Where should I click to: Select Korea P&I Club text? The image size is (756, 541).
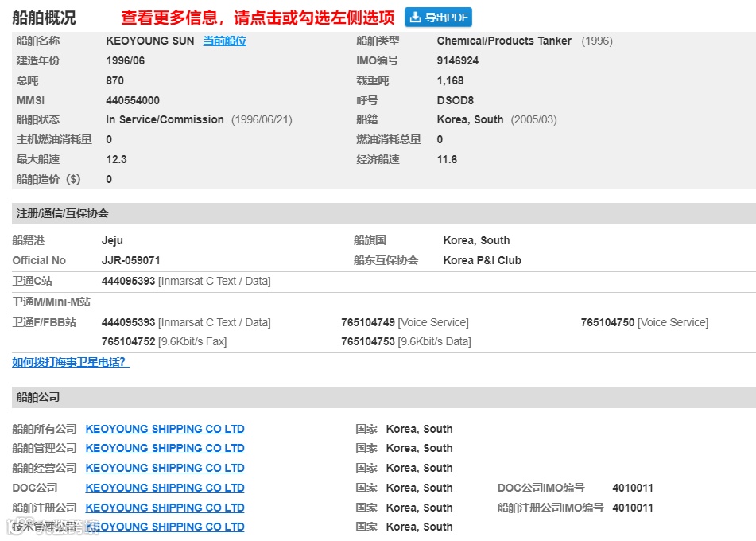pyautogui.click(x=483, y=261)
